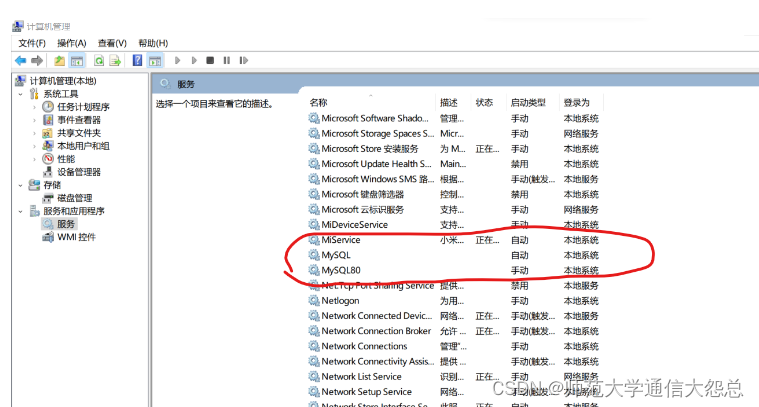Select 共享文件夹 in the tree
759x407 pixels.
[79, 133]
